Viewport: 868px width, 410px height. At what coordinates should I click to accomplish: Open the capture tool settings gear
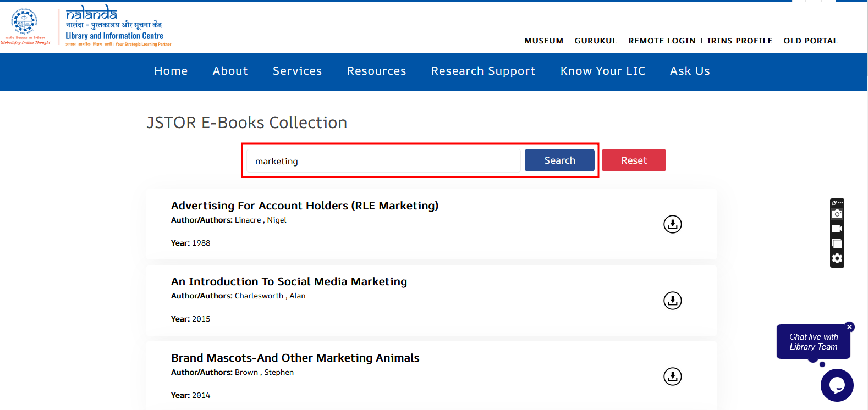(837, 258)
